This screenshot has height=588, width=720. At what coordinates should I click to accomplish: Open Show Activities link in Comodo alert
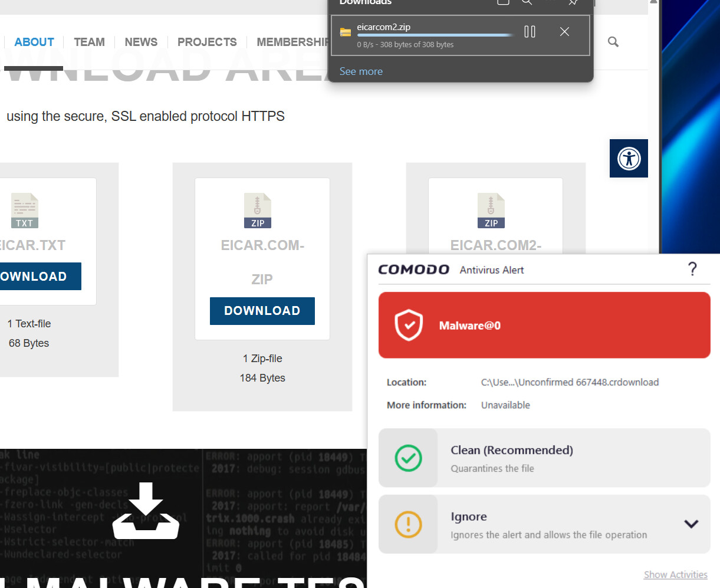[676, 574]
